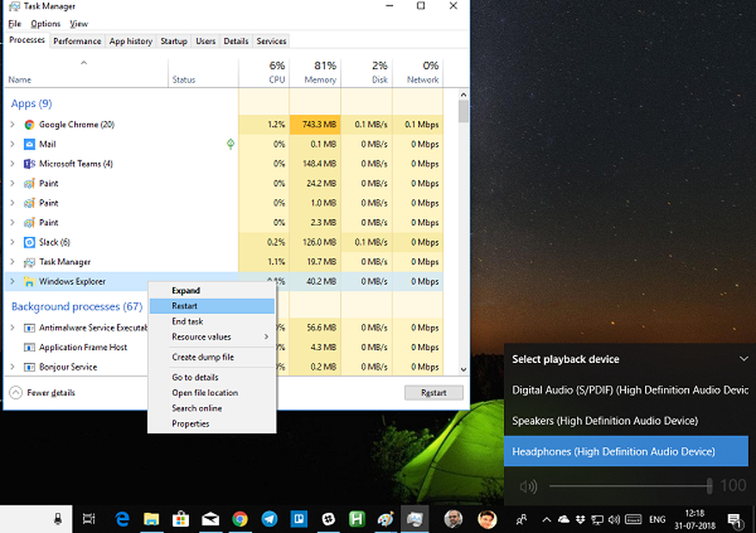Open the Action Center notification icon
Image resolution: width=756 pixels, height=533 pixels.
click(x=734, y=519)
